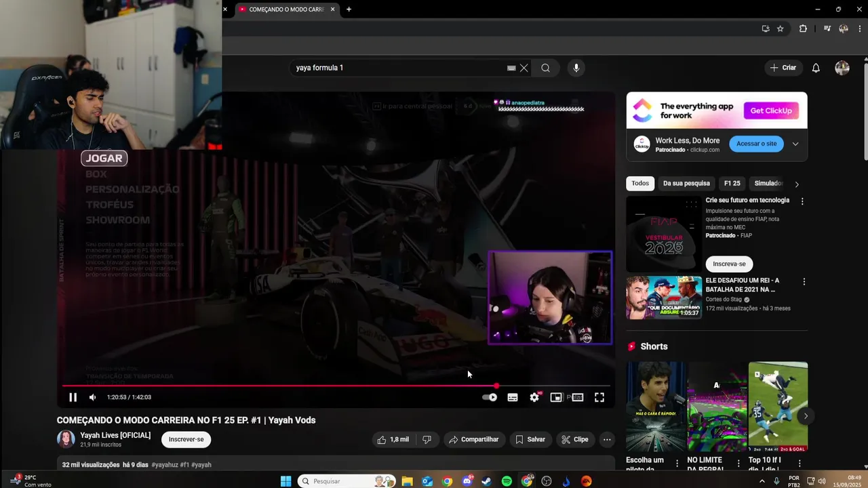Select F1 25 filter chip
The height and width of the screenshot is (488, 868).
(732, 183)
